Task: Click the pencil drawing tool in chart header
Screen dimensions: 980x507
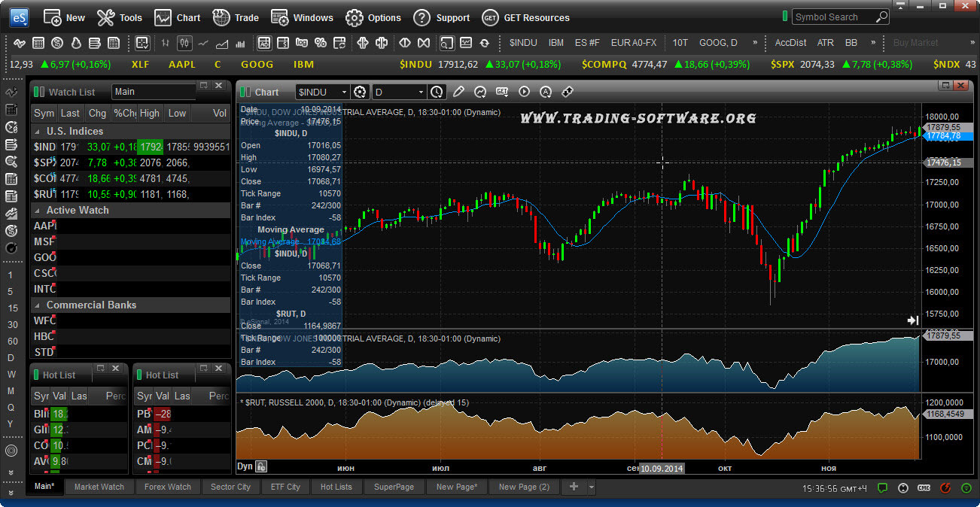Action: point(459,92)
